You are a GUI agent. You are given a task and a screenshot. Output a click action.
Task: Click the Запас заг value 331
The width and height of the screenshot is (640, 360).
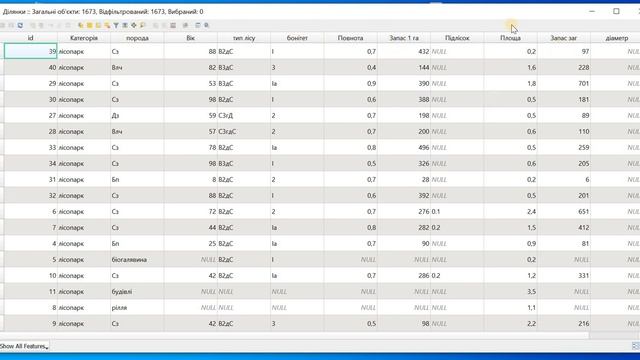(564, 276)
